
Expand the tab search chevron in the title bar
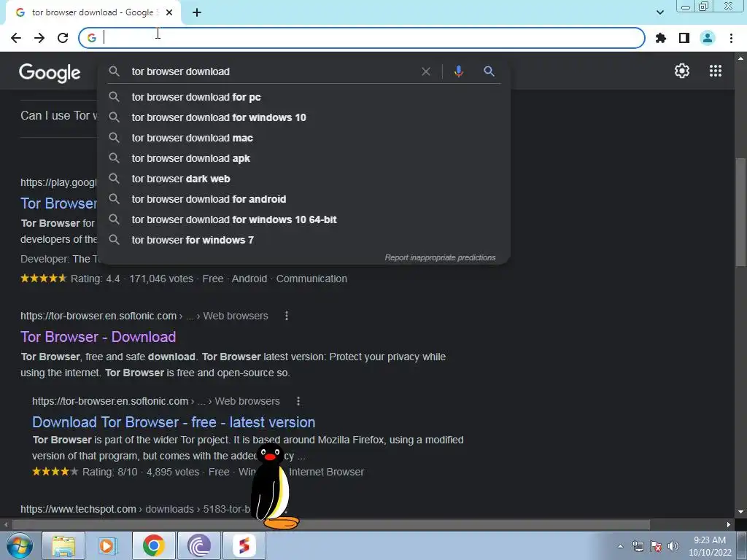[659, 12]
